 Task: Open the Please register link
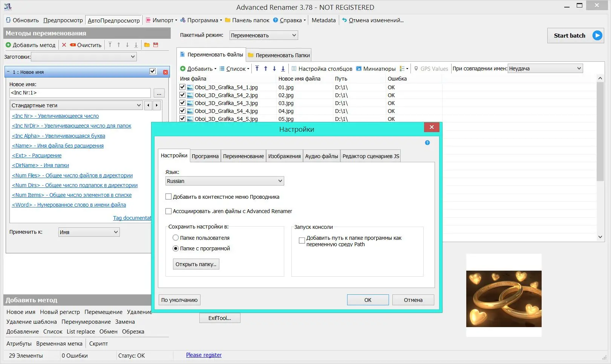(x=204, y=355)
